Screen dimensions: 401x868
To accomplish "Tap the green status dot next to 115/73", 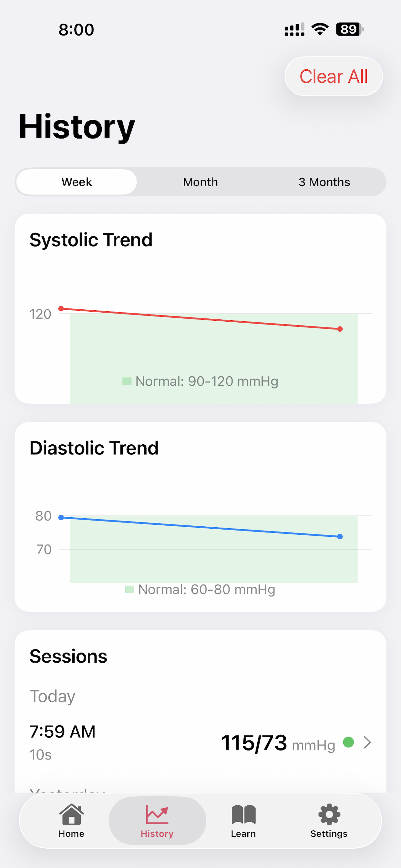I will [x=348, y=743].
